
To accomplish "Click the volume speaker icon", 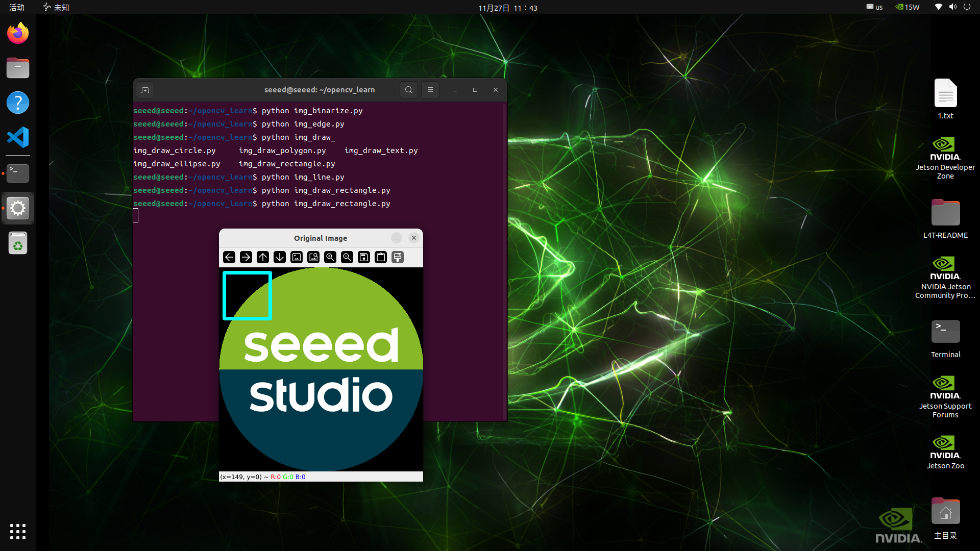I will [x=952, y=7].
